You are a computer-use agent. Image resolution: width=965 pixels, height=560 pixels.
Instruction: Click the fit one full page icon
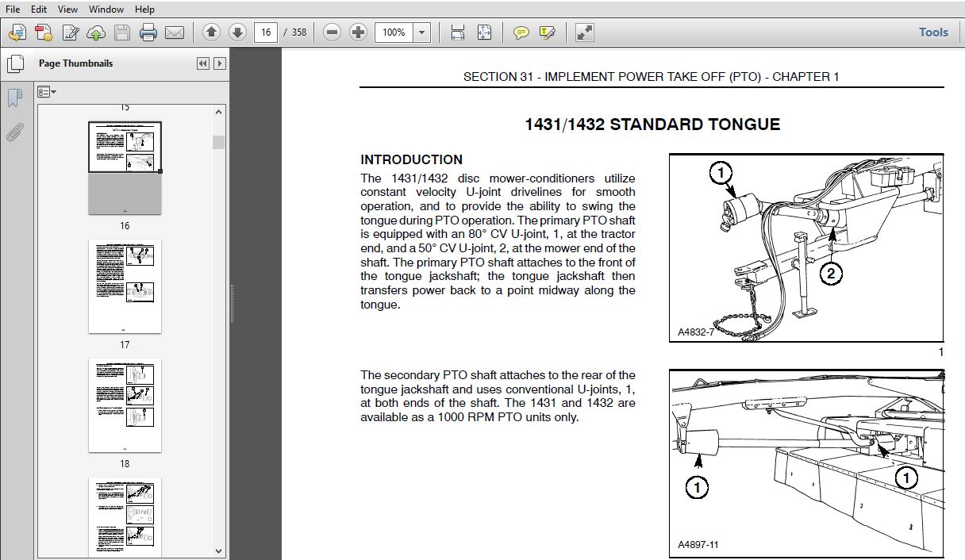(x=484, y=33)
